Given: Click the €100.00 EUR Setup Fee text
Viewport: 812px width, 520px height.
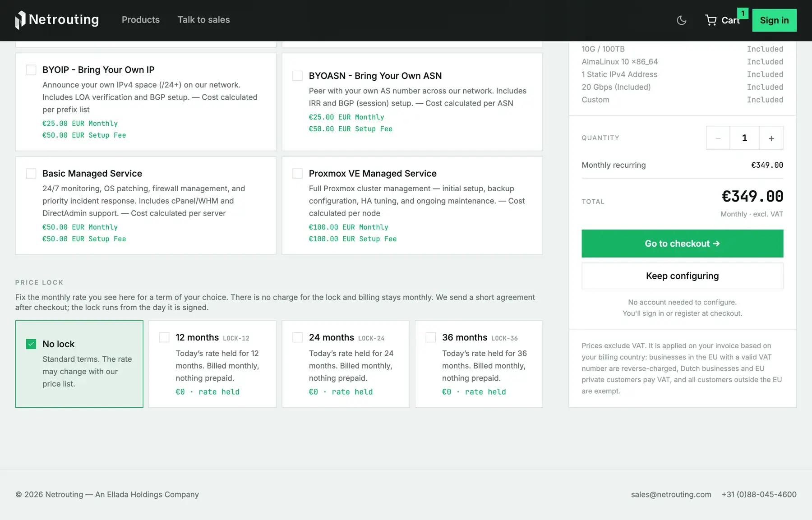Looking at the screenshot, I should point(353,239).
